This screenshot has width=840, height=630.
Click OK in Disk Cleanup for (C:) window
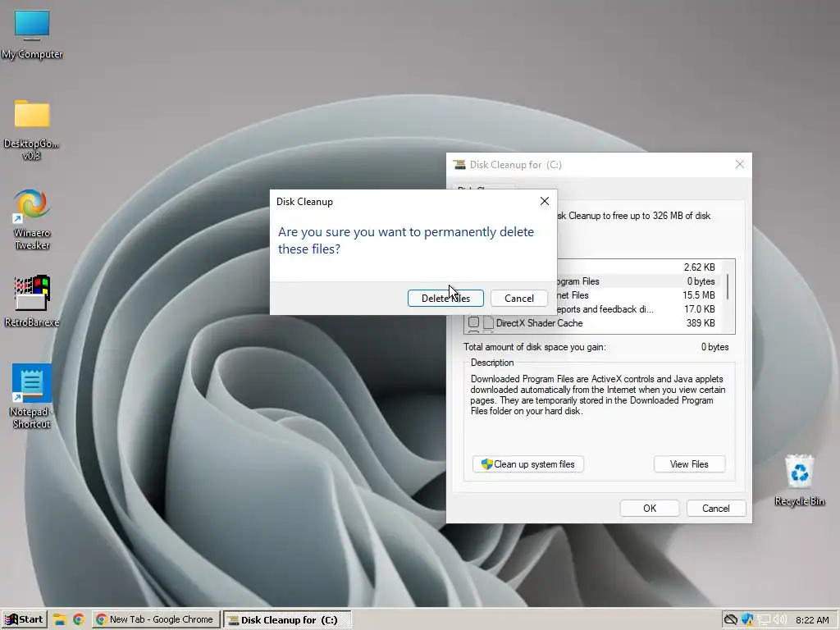(650, 508)
